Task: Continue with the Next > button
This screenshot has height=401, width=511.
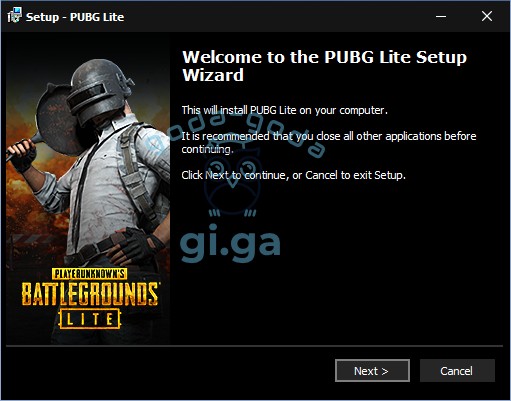Action: (x=372, y=371)
